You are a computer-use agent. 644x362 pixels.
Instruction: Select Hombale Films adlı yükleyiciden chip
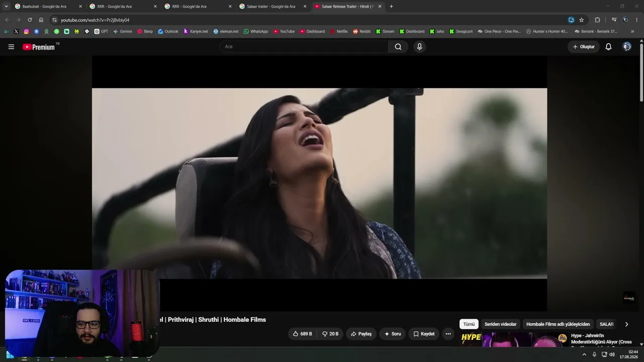click(558, 324)
